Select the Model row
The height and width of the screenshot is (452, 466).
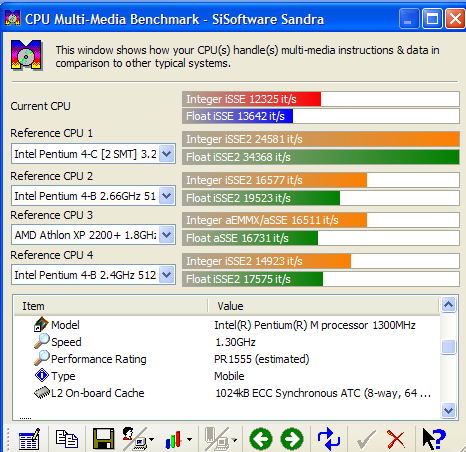227,325
